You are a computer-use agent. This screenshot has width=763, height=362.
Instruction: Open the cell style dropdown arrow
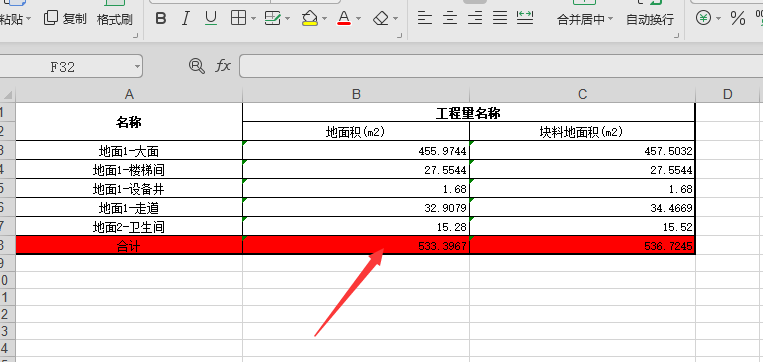[287, 19]
